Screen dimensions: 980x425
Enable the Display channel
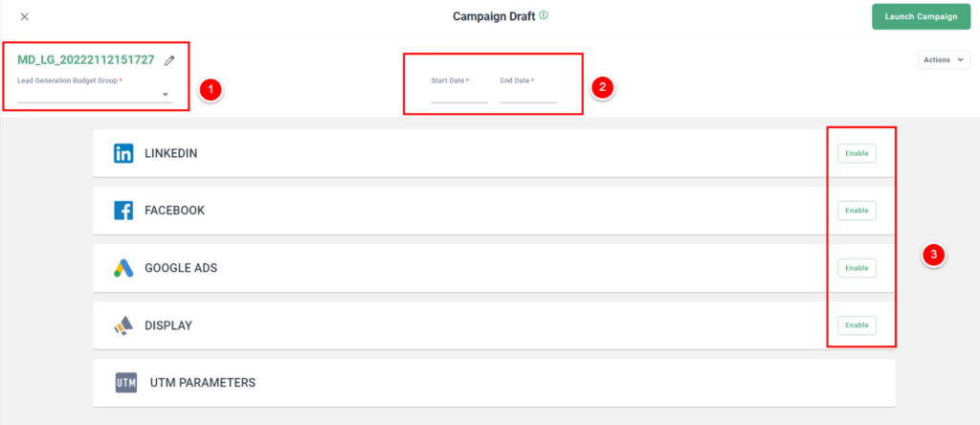click(x=857, y=325)
